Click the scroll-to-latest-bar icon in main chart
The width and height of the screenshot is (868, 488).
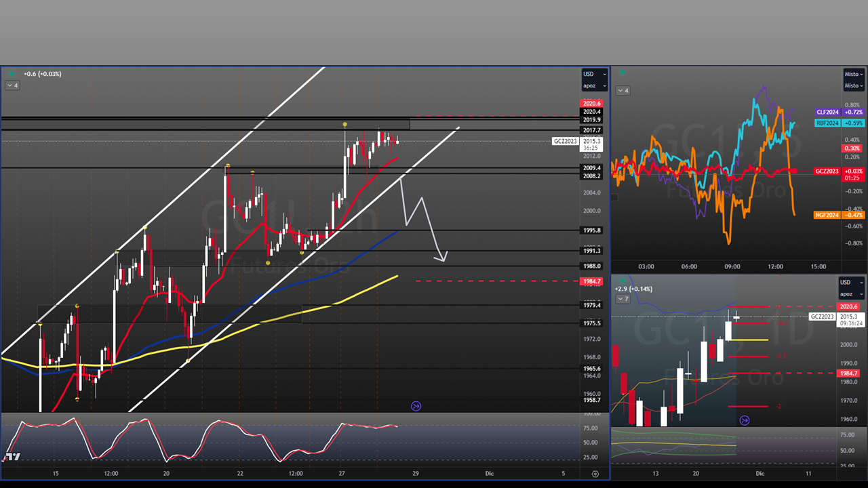pyautogui.click(x=416, y=406)
